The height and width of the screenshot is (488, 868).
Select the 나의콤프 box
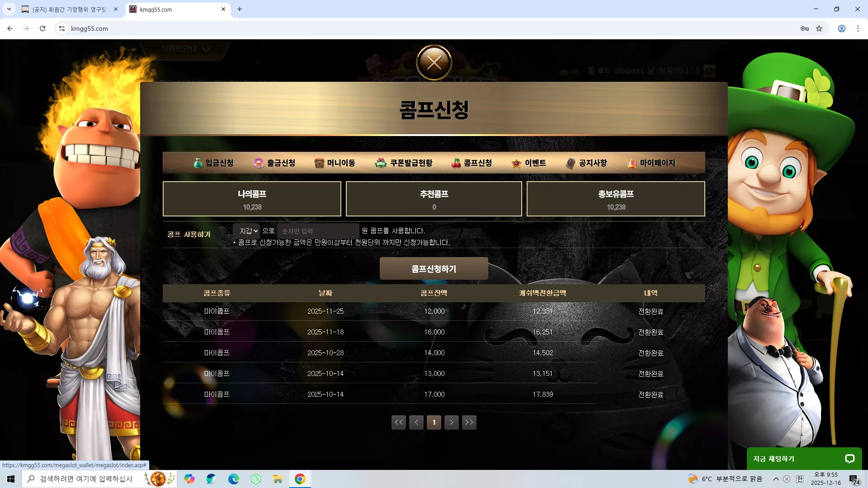click(252, 199)
